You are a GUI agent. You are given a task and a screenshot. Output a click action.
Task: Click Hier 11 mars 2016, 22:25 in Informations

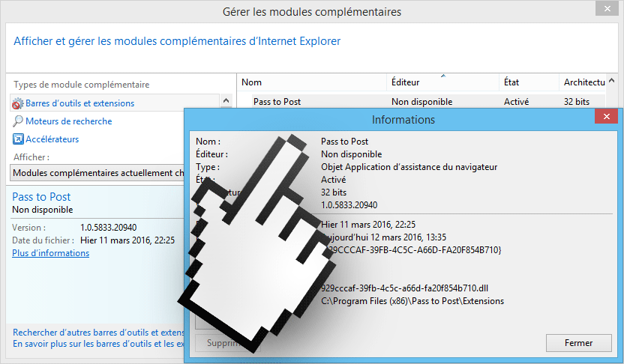[368, 225]
